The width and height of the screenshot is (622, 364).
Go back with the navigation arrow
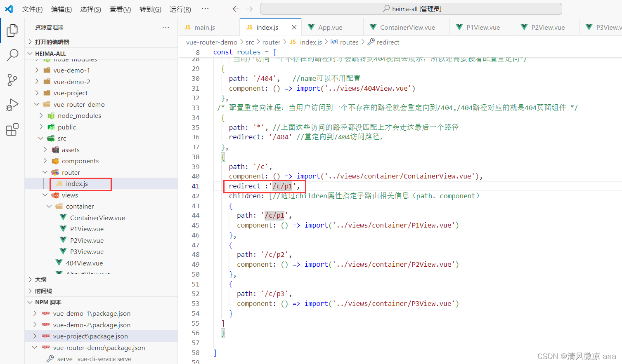tap(236, 9)
